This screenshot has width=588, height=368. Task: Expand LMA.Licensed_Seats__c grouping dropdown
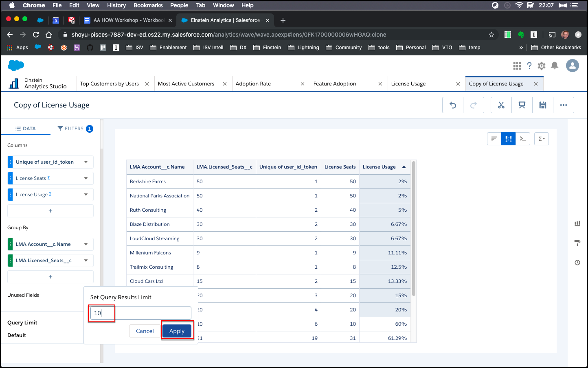[86, 261]
